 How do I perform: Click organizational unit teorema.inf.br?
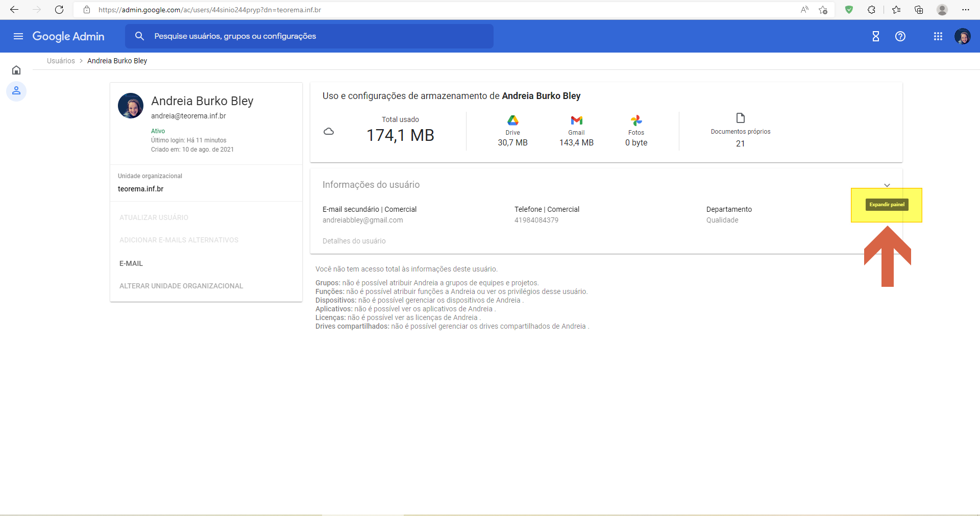[x=141, y=189]
